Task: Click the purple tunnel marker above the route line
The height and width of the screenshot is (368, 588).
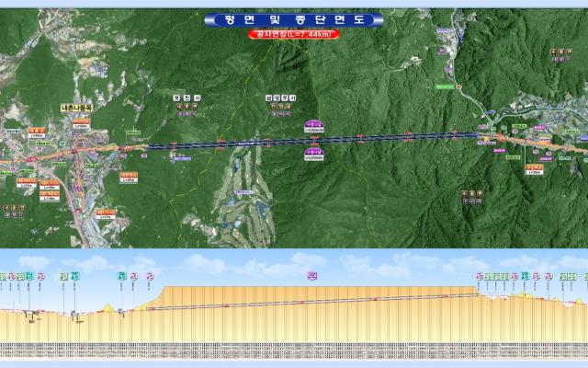Action: coord(314,130)
